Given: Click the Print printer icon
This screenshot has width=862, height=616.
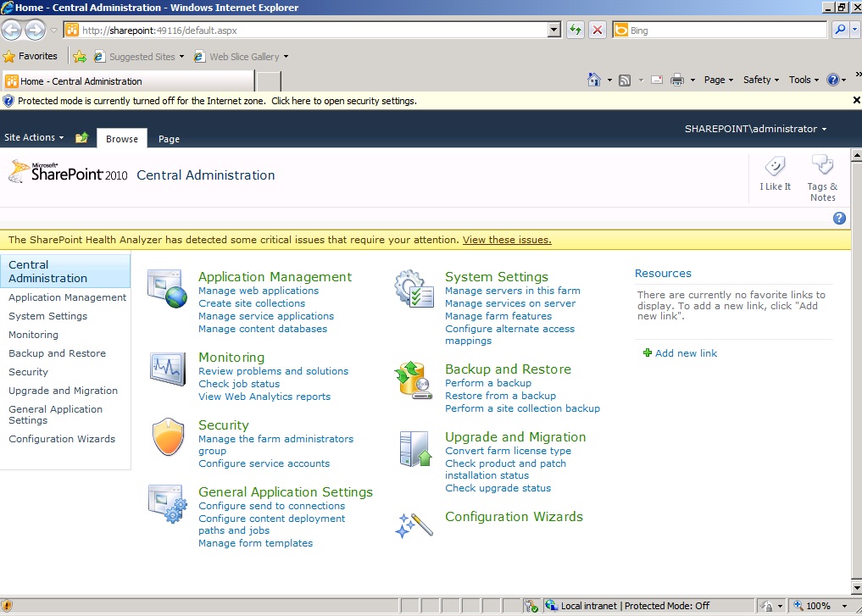Looking at the screenshot, I should [677, 80].
